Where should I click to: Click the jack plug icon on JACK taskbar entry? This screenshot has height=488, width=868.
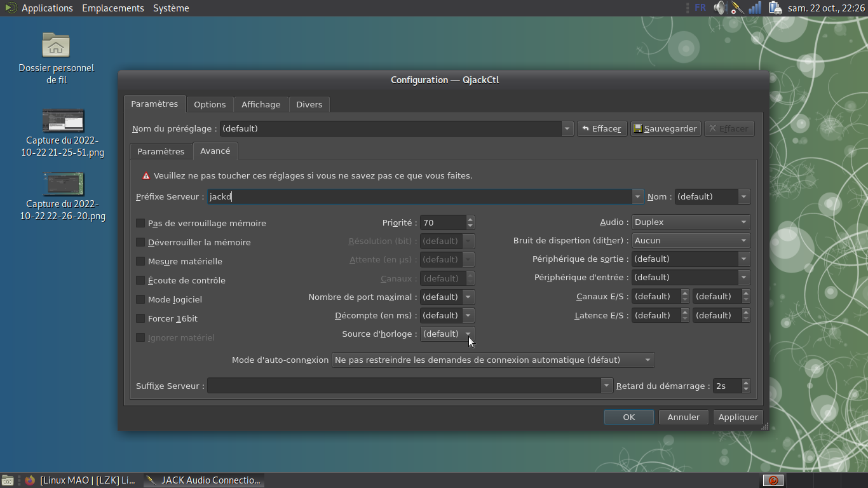pos(151,480)
